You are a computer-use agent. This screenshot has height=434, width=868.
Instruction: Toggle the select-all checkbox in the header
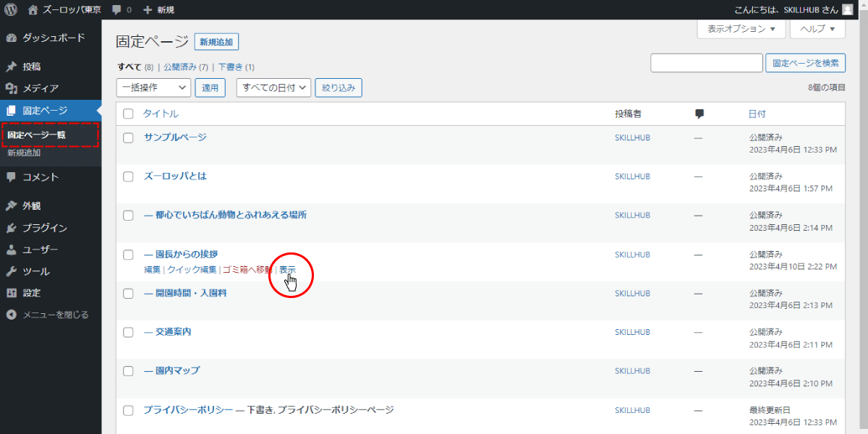(x=128, y=114)
